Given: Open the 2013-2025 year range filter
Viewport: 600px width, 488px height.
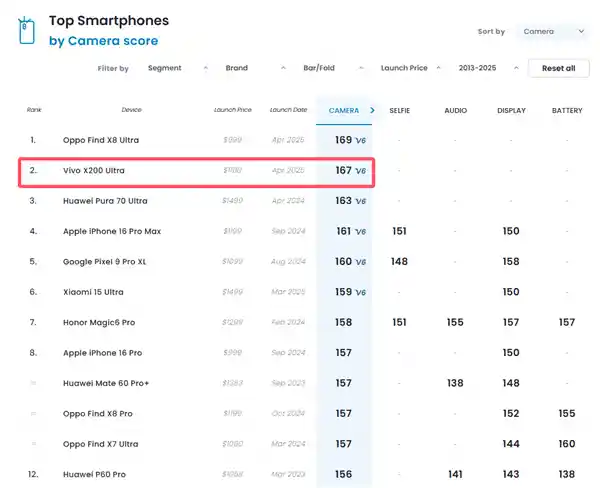Looking at the screenshot, I should click(x=487, y=68).
